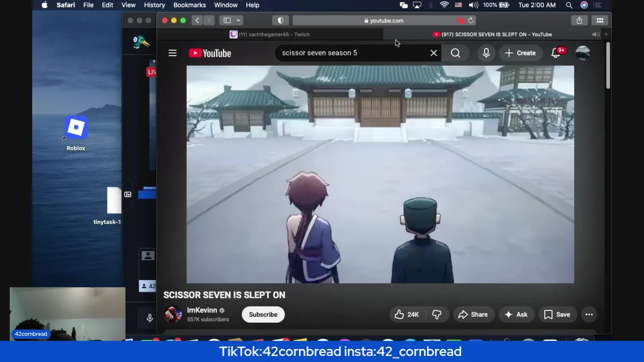Click the video title SCISSOR SEVEN IS SLEPT ON
644x362 pixels.
tap(224, 295)
